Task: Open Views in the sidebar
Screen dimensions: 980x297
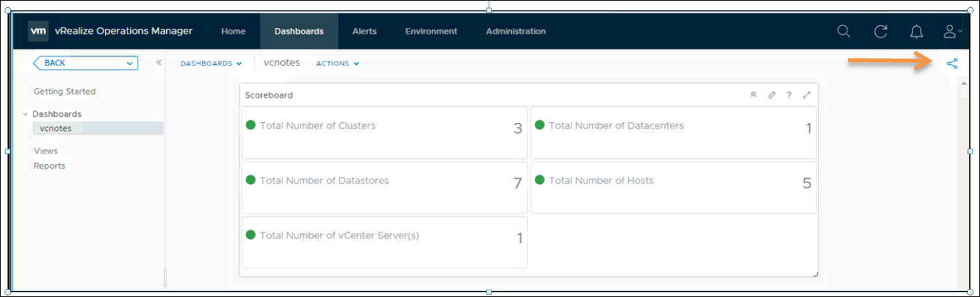Action: click(46, 151)
